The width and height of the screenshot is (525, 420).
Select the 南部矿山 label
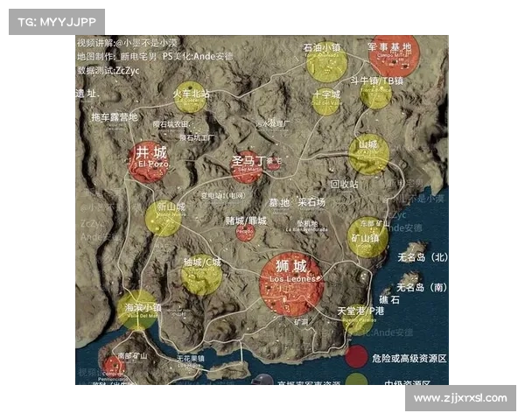[133, 356]
